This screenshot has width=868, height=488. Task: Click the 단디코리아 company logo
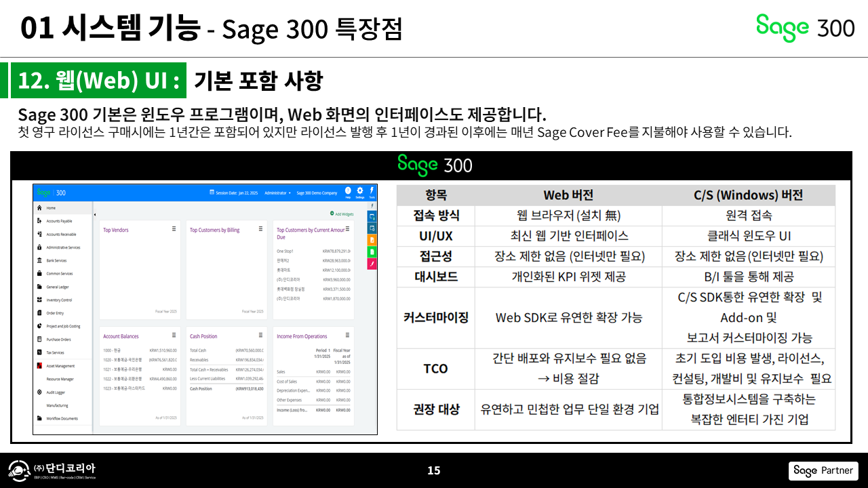click(52, 470)
